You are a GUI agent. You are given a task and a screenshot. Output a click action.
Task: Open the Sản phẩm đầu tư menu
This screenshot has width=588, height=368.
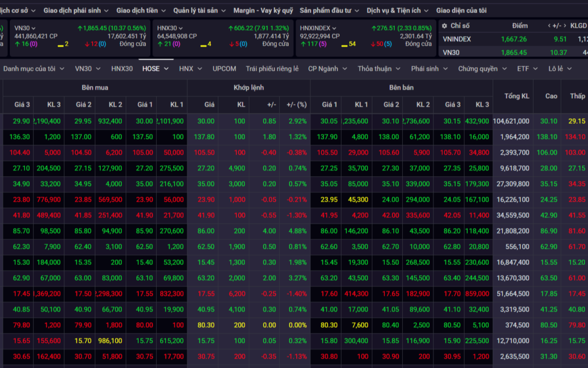(x=329, y=10)
